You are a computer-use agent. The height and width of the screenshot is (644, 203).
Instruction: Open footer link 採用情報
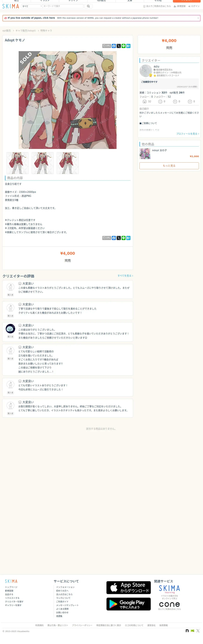(x=163, y=626)
